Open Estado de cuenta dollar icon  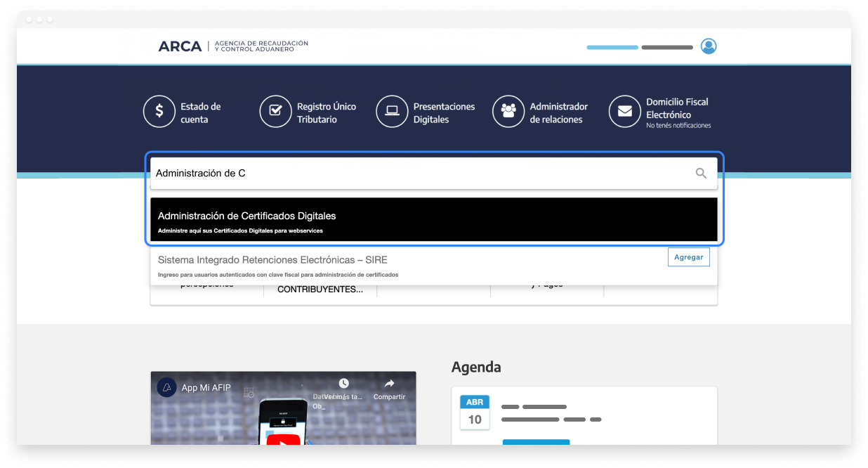[159, 111]
